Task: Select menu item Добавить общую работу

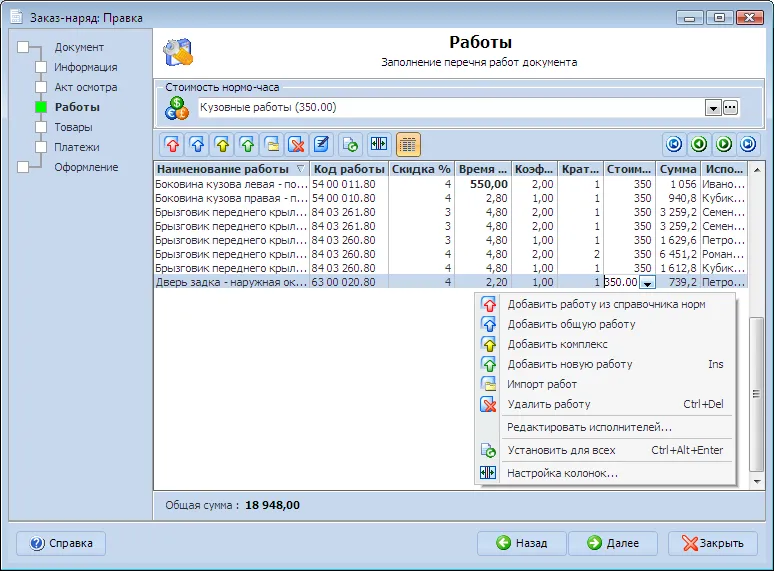Action: coord(606,324)
